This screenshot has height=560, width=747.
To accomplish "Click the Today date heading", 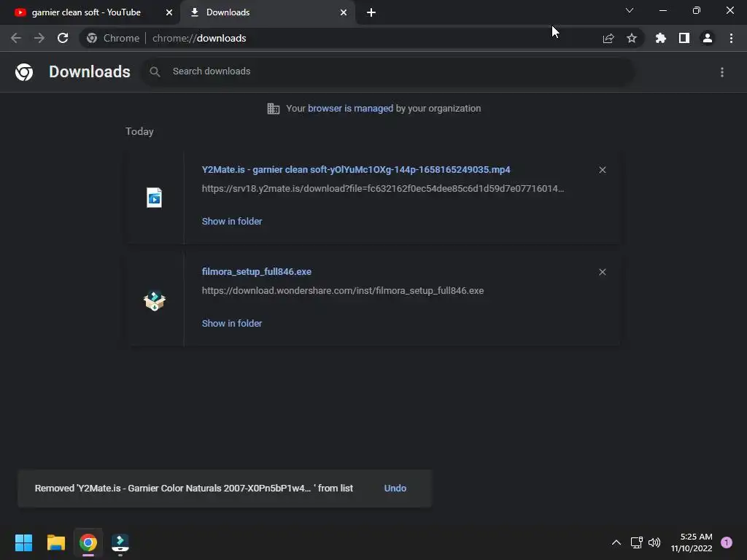I will click(139, 131).
